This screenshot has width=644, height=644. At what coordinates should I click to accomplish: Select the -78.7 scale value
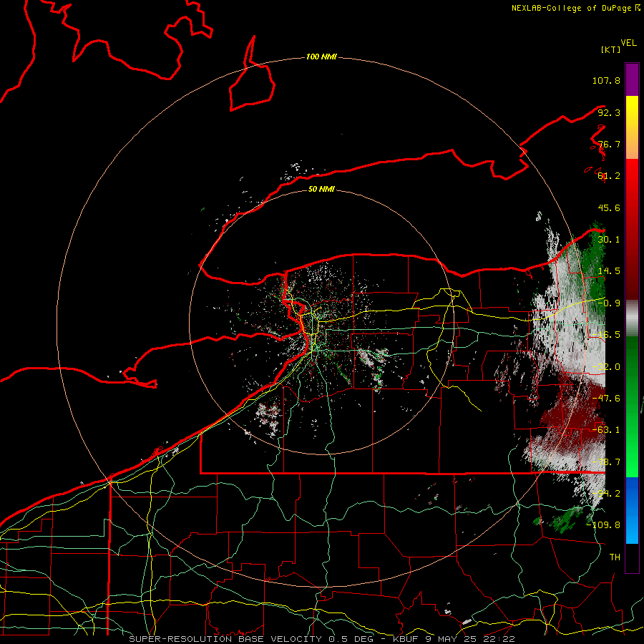pyautogui.click(x=606, y=462)
